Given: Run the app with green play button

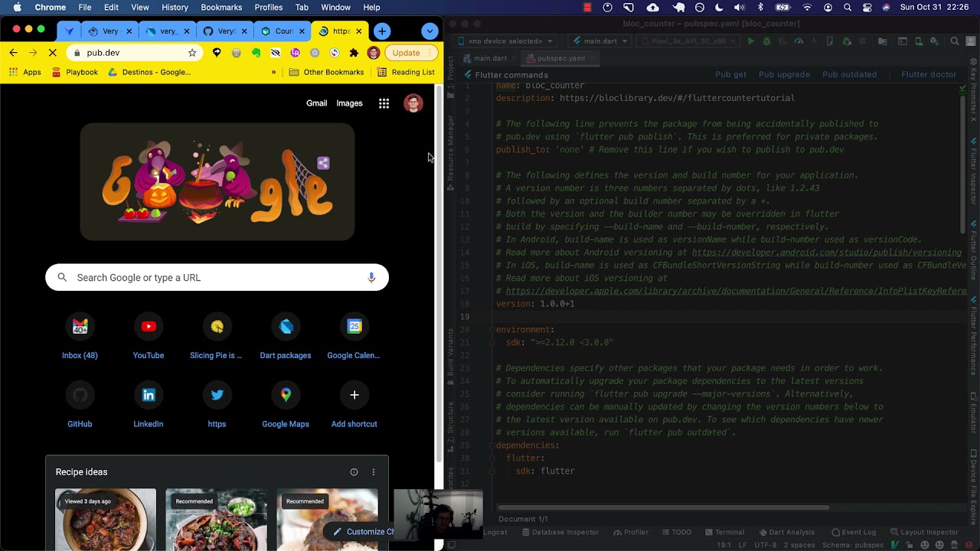Looking at the screenshot, I should (x=751, y=41).
